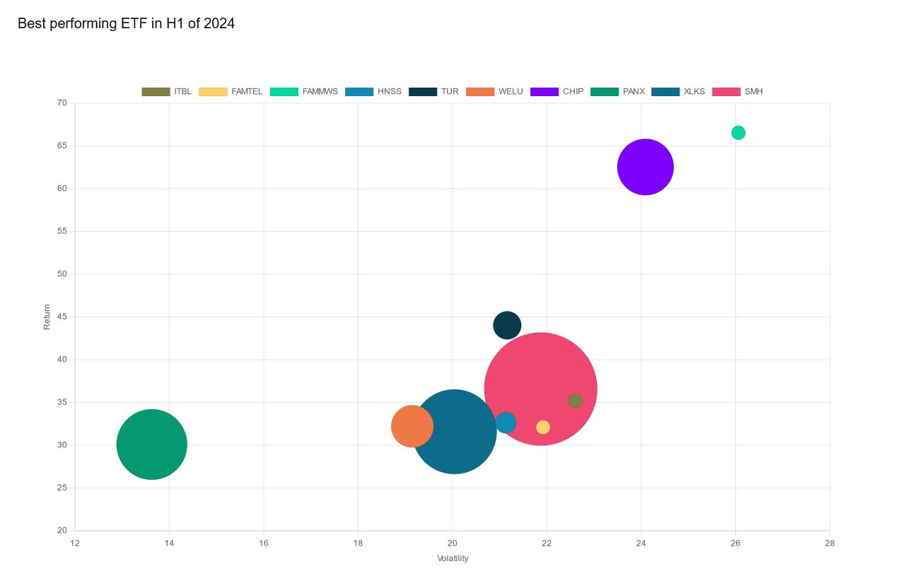Click the 'Return' y-axis label
The image size is (905, 588).
pyautogui.click(x=47, y=317)
